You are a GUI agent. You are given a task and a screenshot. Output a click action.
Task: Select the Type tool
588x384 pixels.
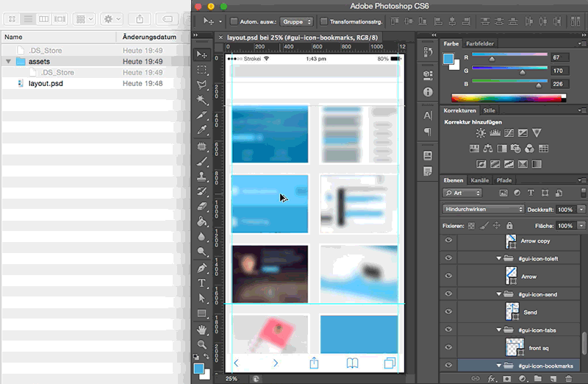pyautogui.click(x=201, y=283)
